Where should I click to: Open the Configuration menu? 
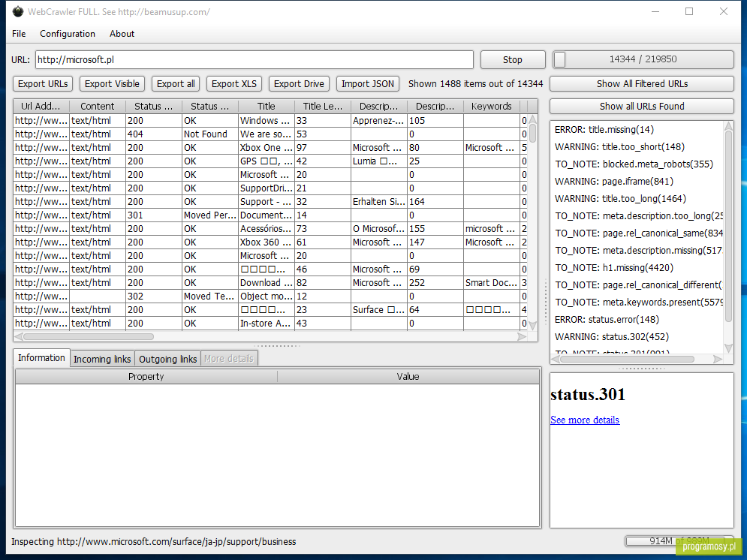(x=67, y=34)
